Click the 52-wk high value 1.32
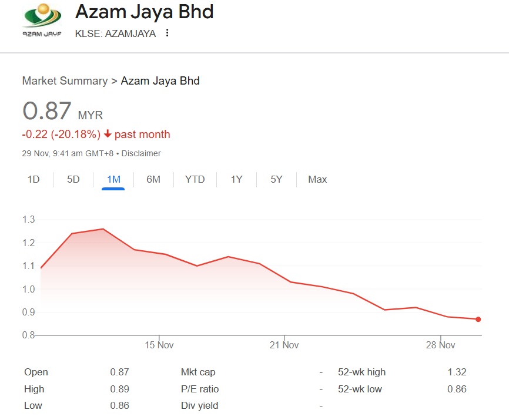The width and height of the screenshot is (509, 420). click(x=457, y=372)
